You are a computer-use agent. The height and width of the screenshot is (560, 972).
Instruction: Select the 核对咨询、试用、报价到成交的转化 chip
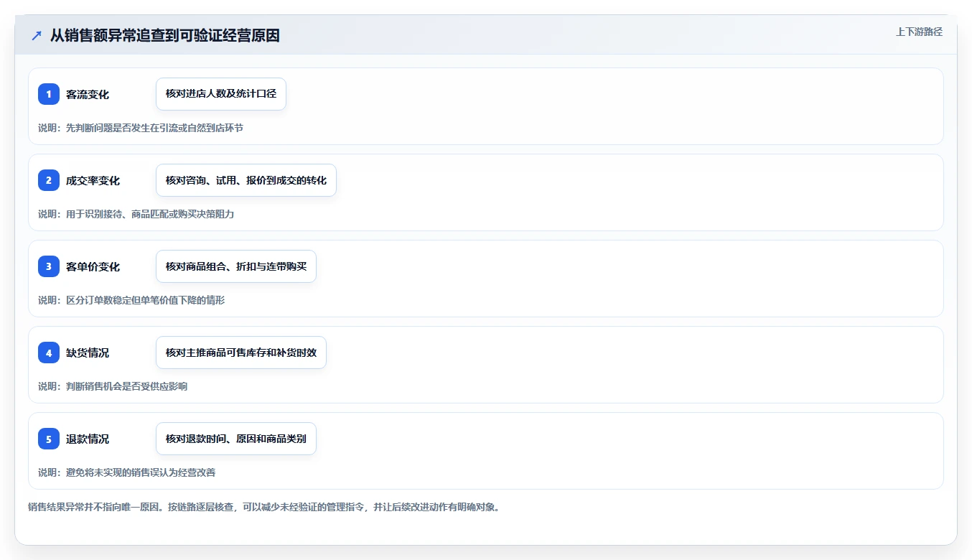pos(246,180)
